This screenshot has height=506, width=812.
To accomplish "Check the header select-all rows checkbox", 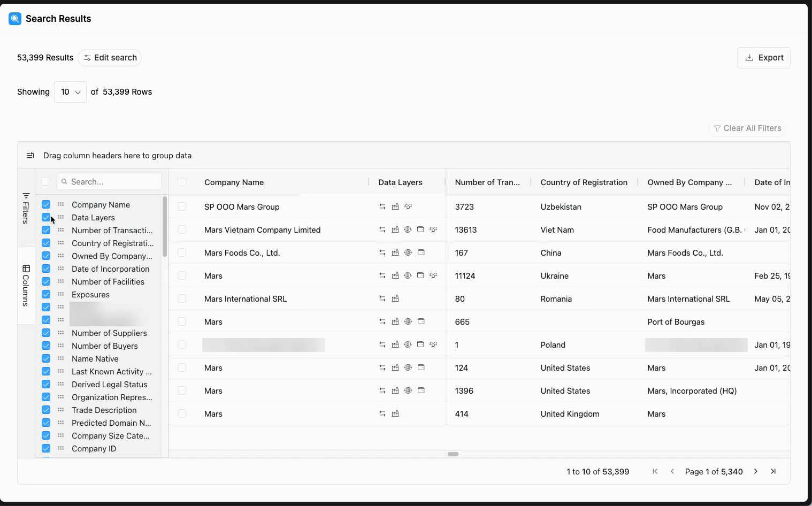I will [x=182, y=182].
